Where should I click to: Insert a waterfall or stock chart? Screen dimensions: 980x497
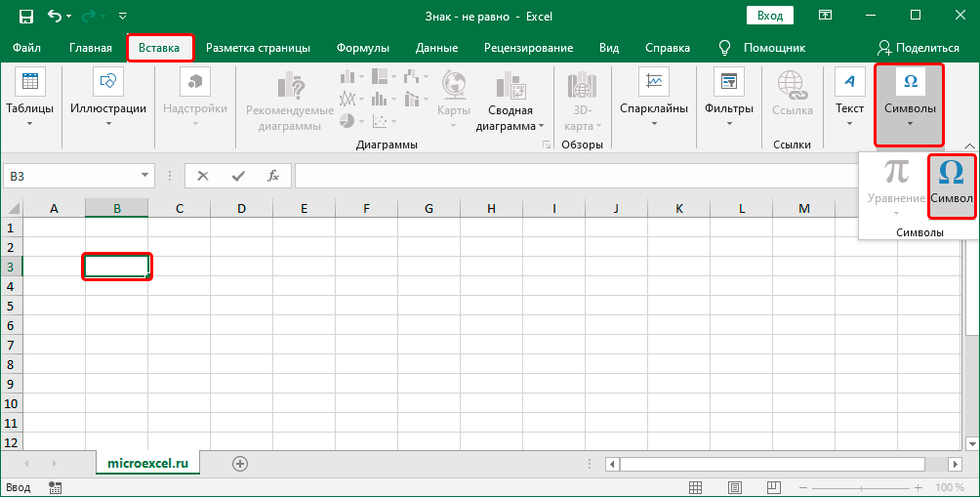pos(416,77)
